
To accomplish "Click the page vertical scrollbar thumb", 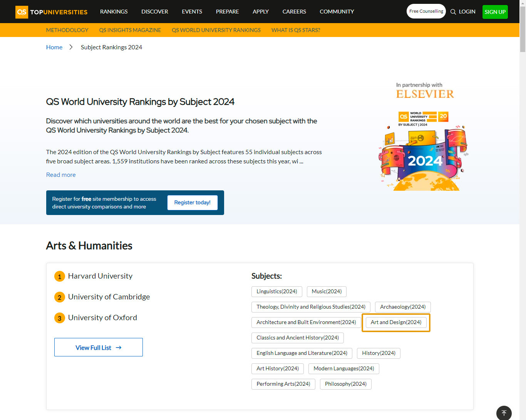I will pyautogui.click(x=523, y=29).
